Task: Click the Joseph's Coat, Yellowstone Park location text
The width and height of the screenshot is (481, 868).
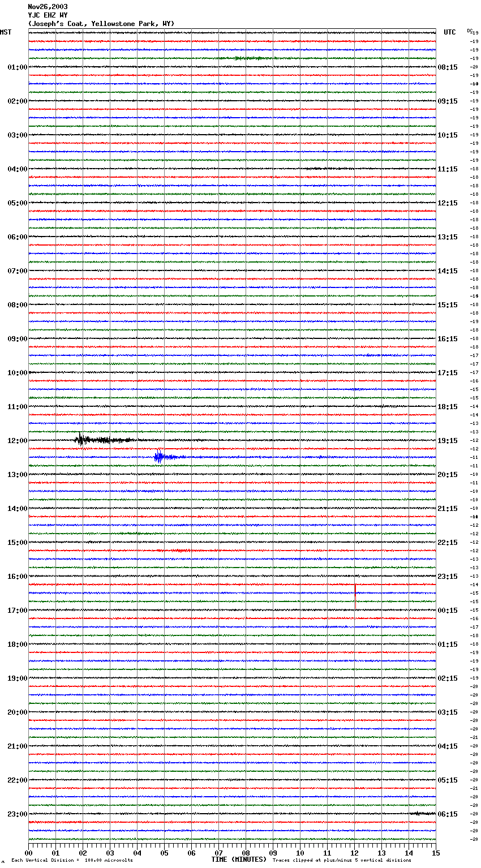Action: tap(101, 24)
